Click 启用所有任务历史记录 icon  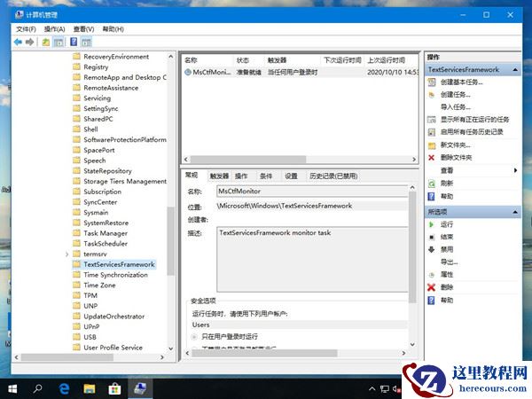(432, 132)
